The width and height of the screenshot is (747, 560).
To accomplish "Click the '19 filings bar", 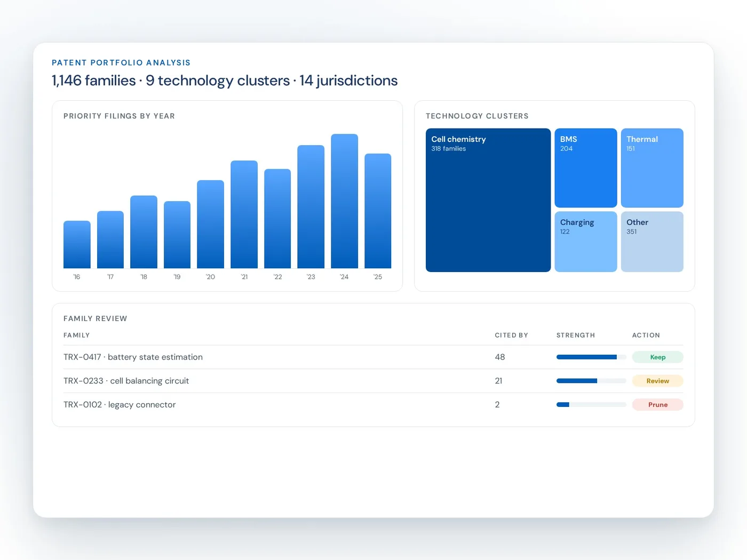I will tap(177, 235).
